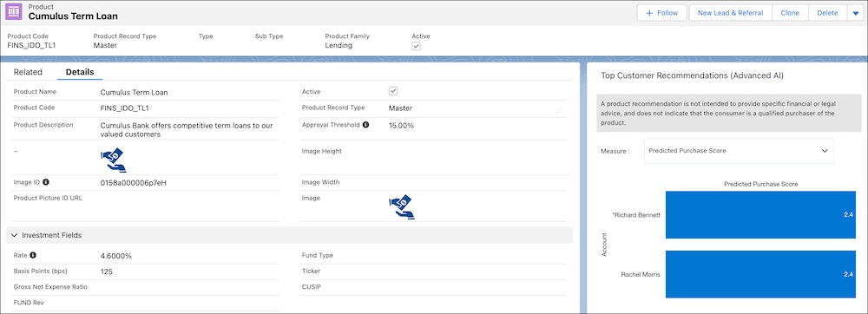Click the CUSIP field label

pos(311,287)
